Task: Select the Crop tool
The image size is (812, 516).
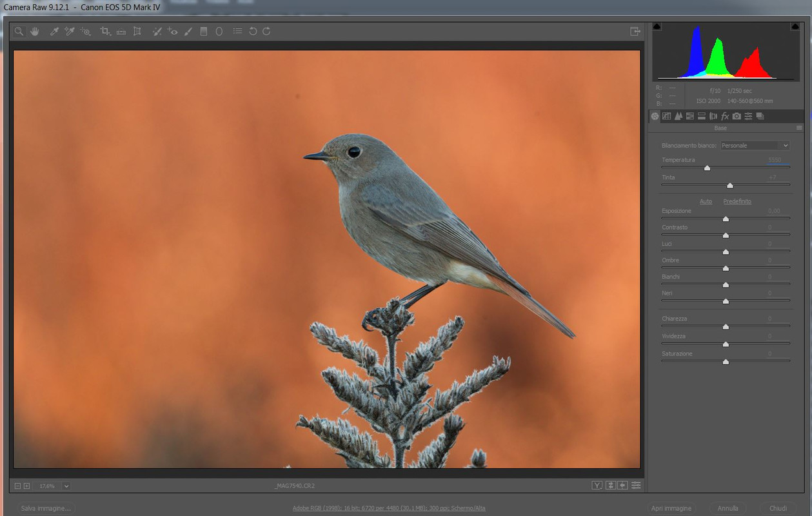Action: coord(105,31)
